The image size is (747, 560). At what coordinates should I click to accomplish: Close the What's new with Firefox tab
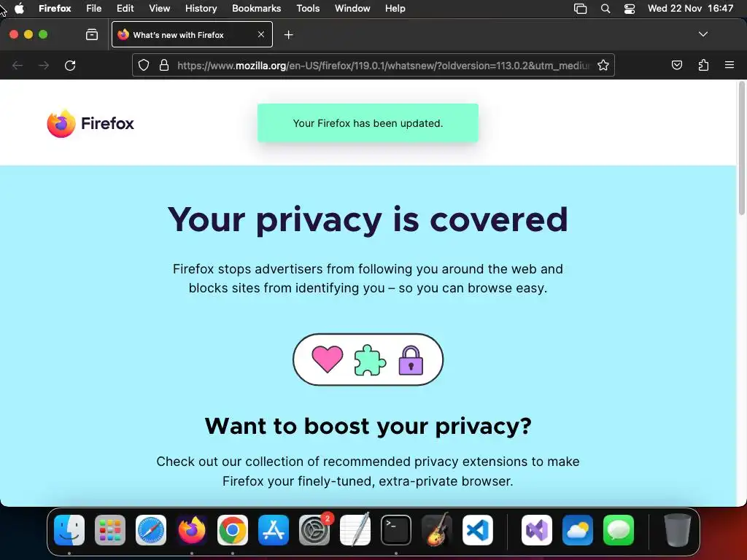(261, 34)
